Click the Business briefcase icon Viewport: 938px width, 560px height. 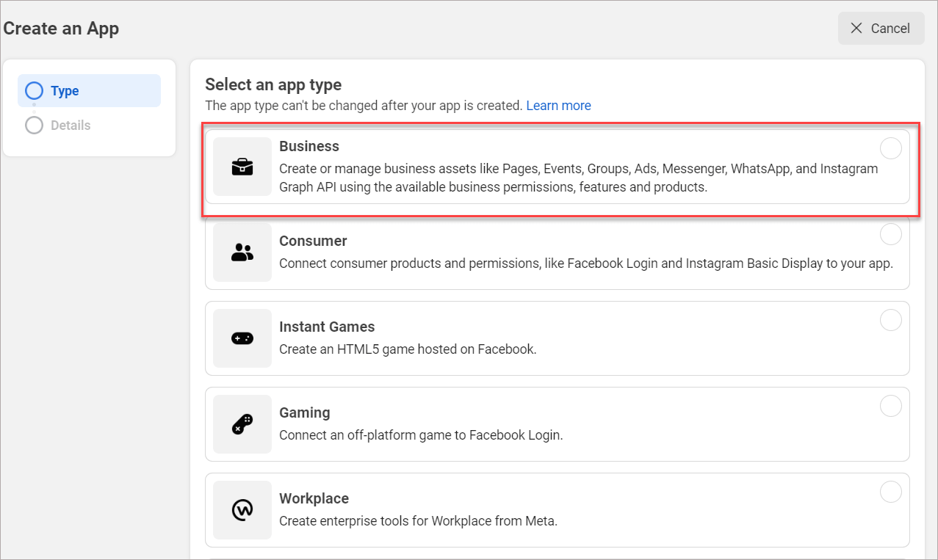tap(242, 167)
